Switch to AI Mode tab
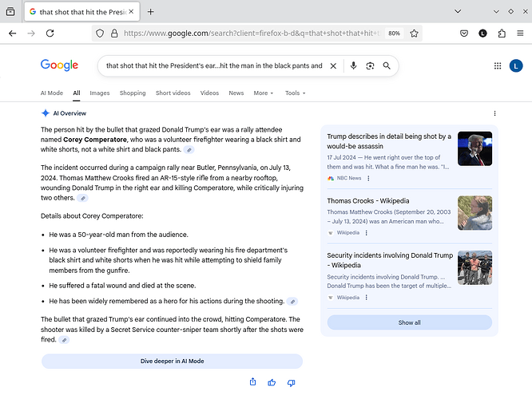 coord(52,93)
